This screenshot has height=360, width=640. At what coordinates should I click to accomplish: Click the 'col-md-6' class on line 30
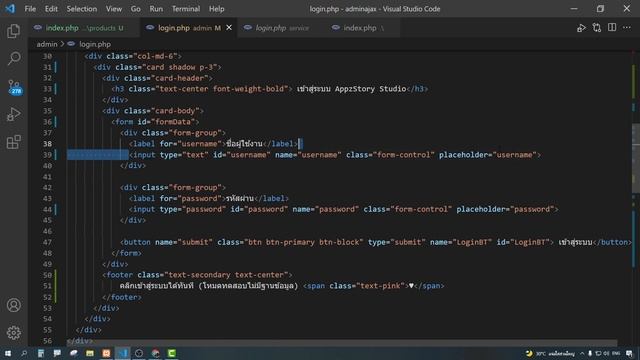[156, 56]
